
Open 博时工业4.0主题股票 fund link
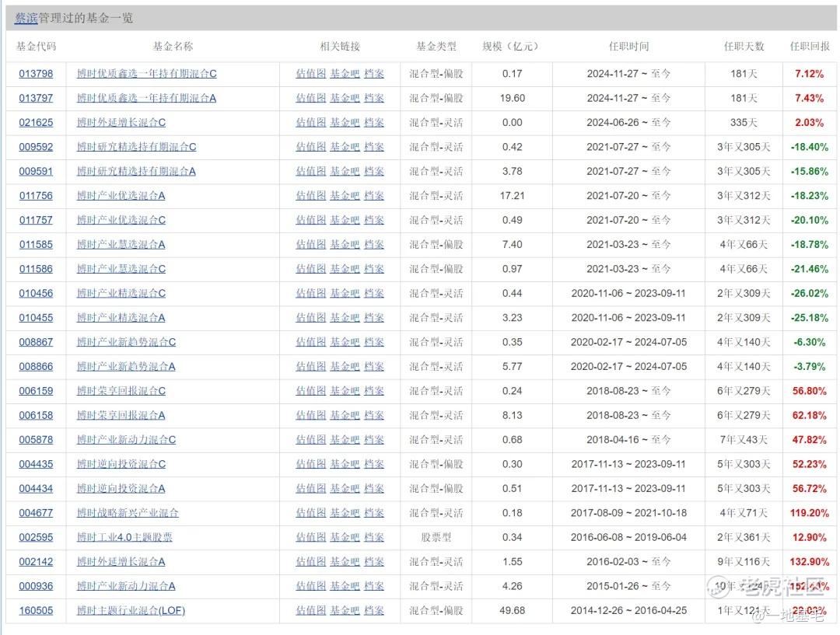pyautogui.click(x=124, y=537)
